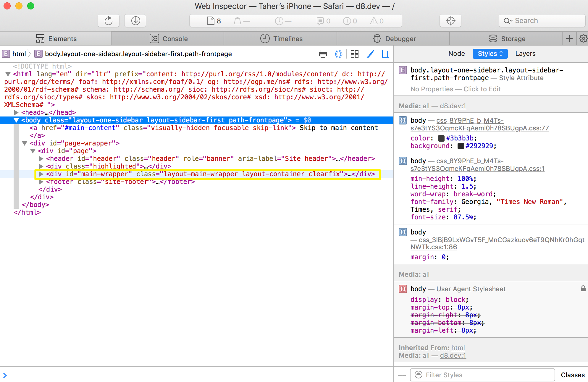Click the html element icon in breadcrumb

[6, 54]
